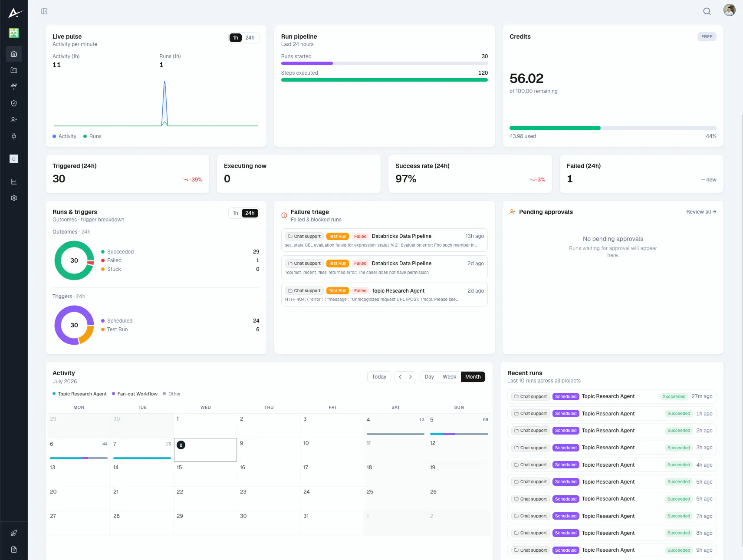Open recent run from 9h ago
The height and width of the screenshot is (560, 743).
click(612, 550)
